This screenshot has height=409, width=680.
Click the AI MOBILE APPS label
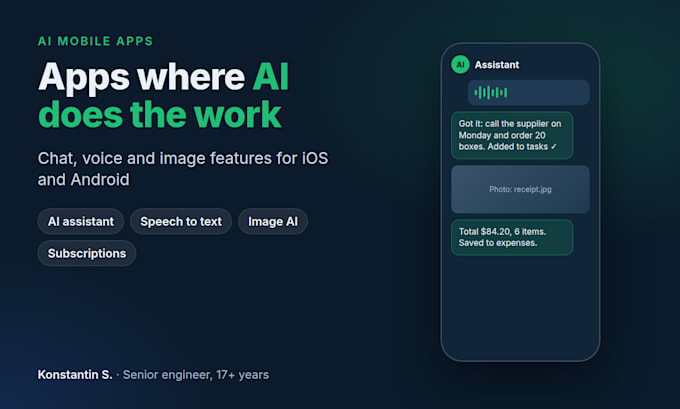pos(95,41)
